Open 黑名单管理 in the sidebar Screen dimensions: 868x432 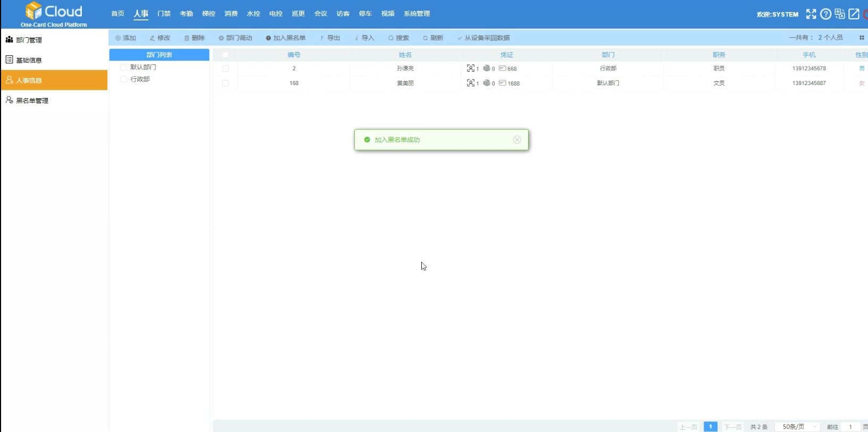[x=32, y=101]
